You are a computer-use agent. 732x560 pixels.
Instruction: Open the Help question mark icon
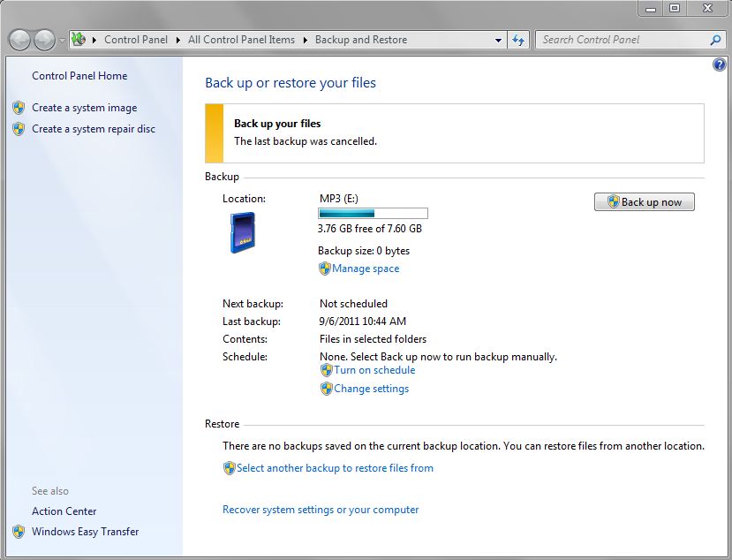720,64
